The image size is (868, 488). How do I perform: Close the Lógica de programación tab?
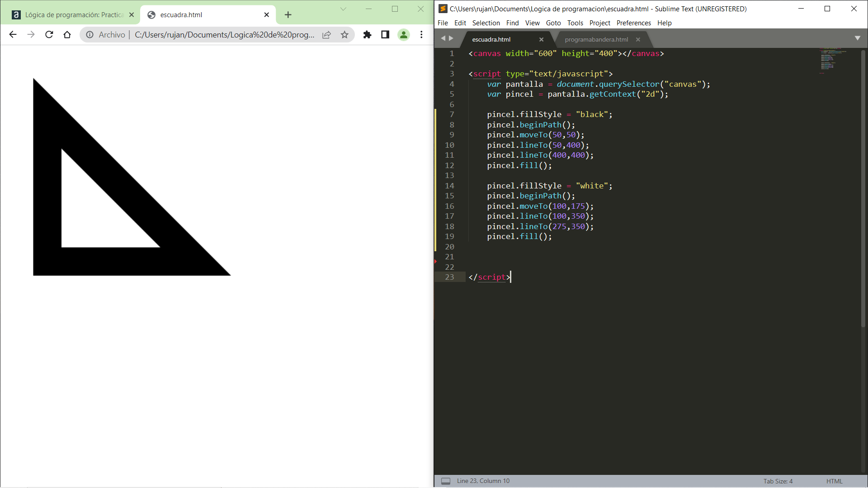click(132, 15)
